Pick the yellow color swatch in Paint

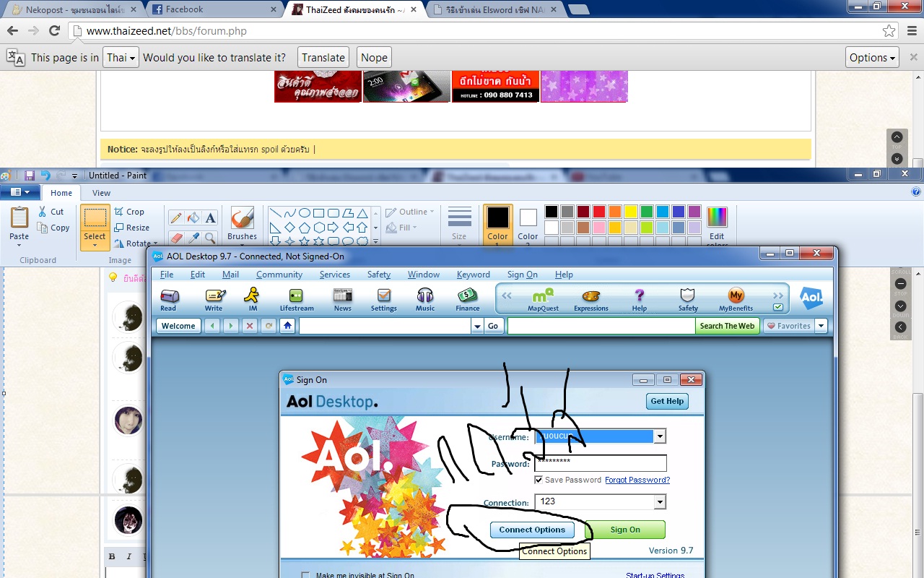(x=630, y=212)
